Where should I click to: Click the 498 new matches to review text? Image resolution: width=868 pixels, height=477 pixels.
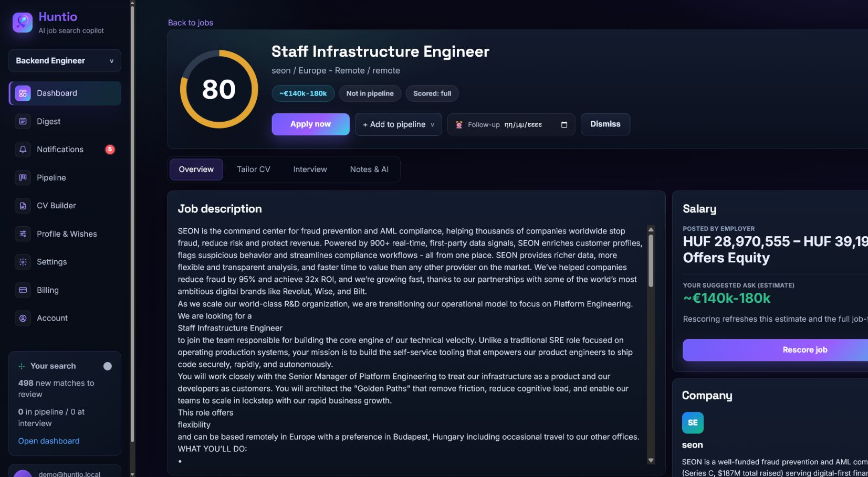click(56, 389)
